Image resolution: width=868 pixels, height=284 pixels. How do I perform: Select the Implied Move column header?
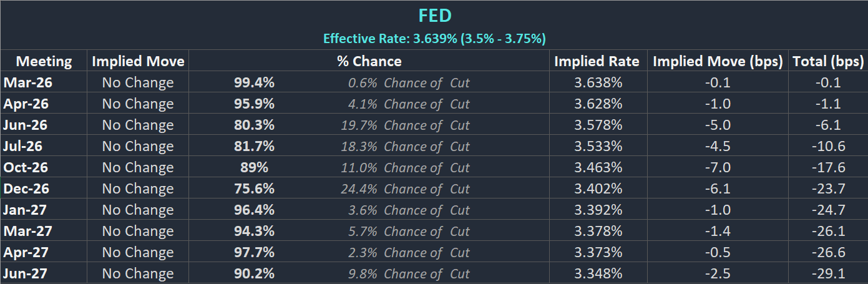[138, 61]
